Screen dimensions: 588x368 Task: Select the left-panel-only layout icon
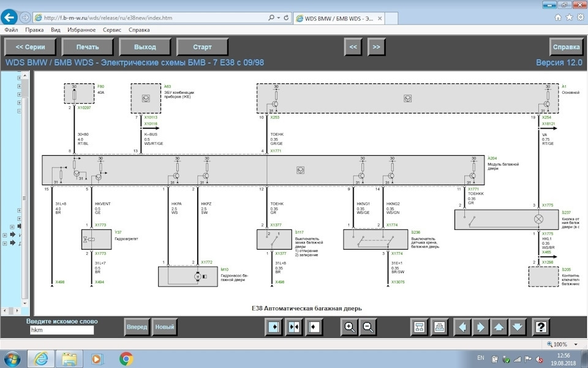(274, 327)
